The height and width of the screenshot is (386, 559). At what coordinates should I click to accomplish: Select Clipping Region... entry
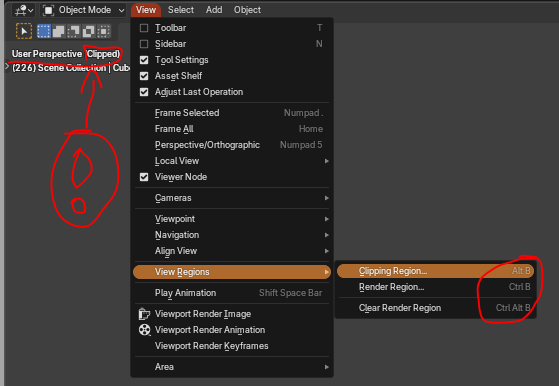pos(435,271)
